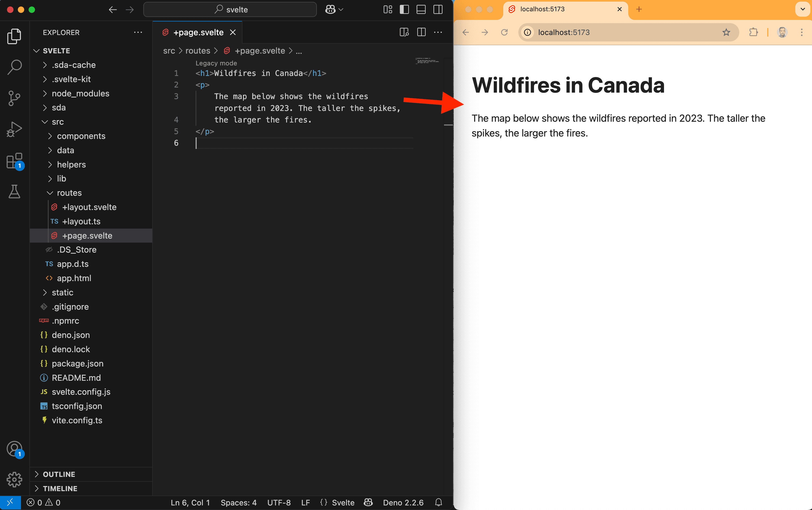Collapse the routes folder
812x510 pixels.
pyautogui.click(x=70, y=193)
